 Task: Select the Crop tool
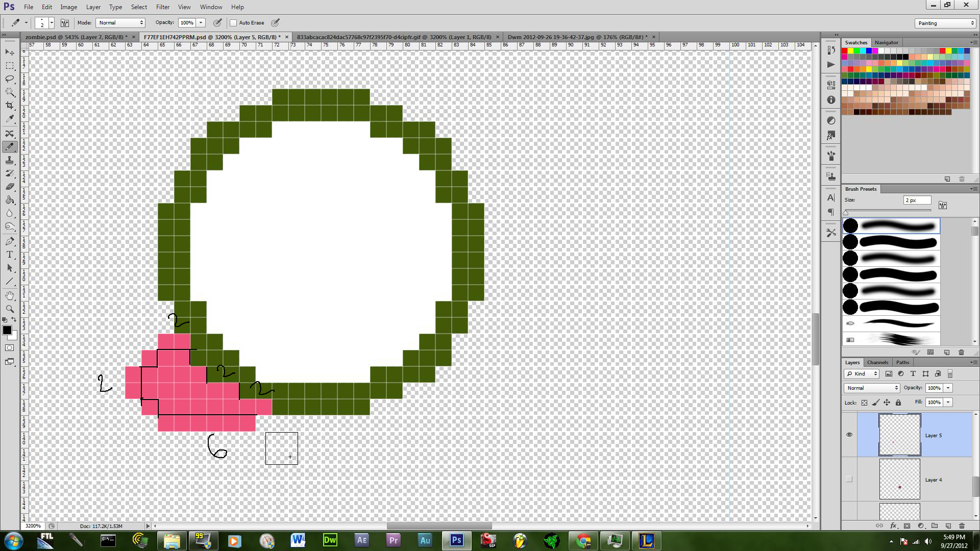pyautogui.click(x=10, y=106)
